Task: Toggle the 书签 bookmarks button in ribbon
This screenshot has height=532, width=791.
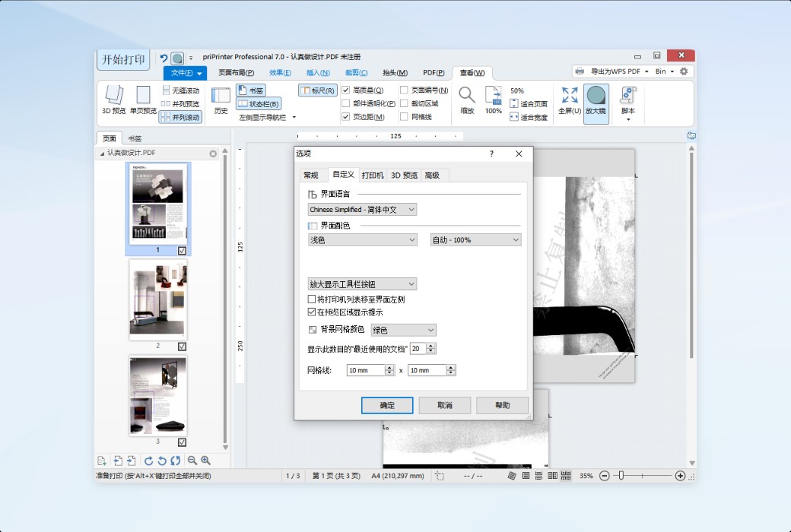Action: click(251, 90)
